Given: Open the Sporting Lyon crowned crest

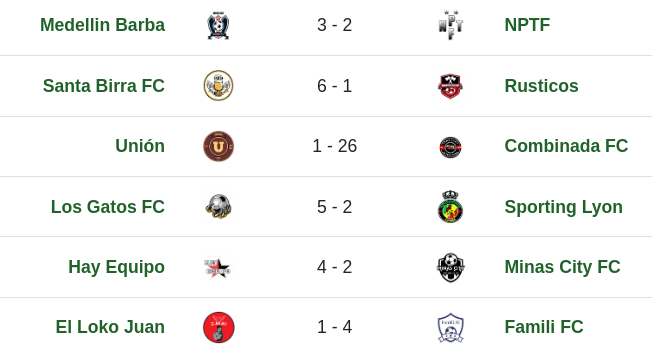Looking at the screenshot, I should [451, 207].
